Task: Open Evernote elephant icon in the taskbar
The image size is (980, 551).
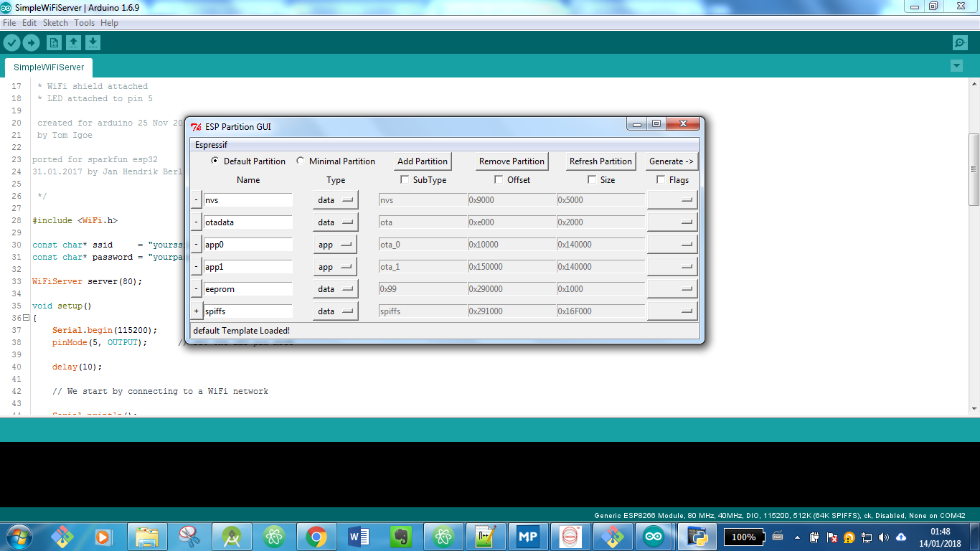Action: (401, 537)
